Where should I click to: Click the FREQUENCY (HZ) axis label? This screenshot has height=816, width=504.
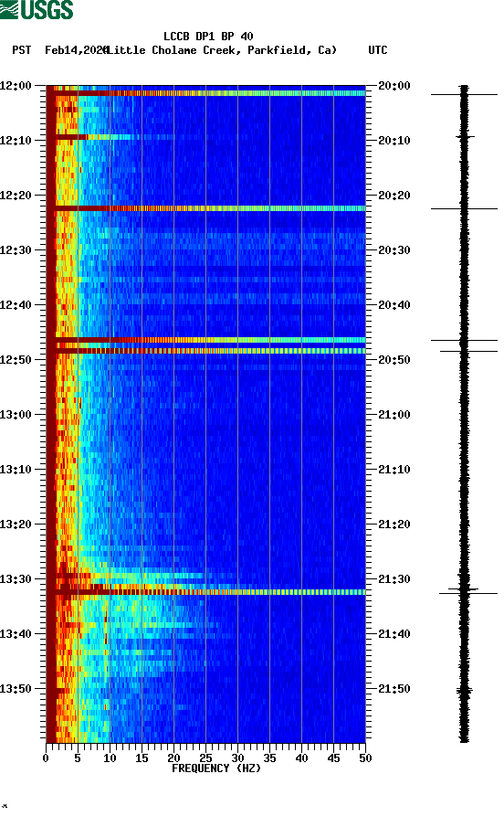(216, 768)
